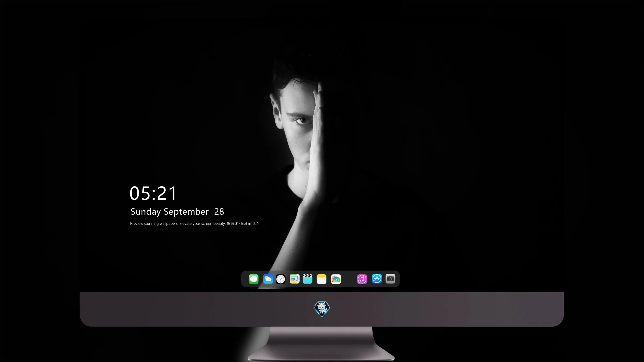The height and width of the screenshot is (362, 644).
Task: Click the Sunday September 28 date text
Action: (x=177, y=212)
